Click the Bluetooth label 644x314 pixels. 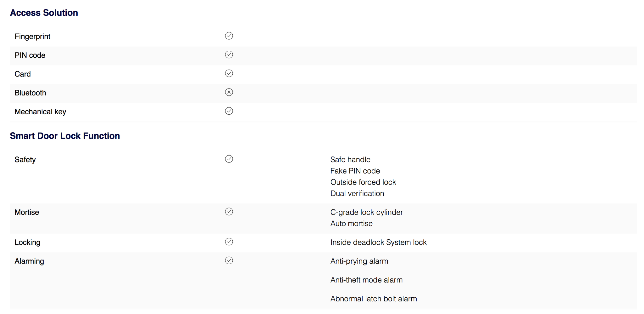[x=30, y=93]
